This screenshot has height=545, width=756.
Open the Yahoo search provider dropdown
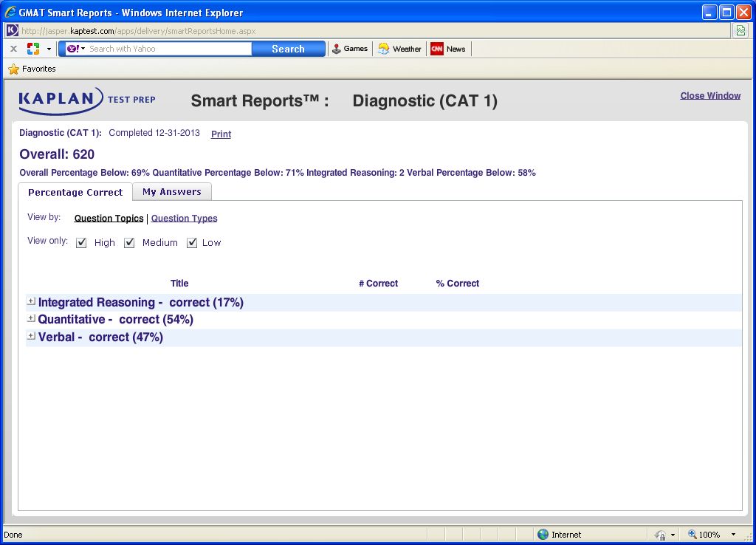[x=76, y=49]
